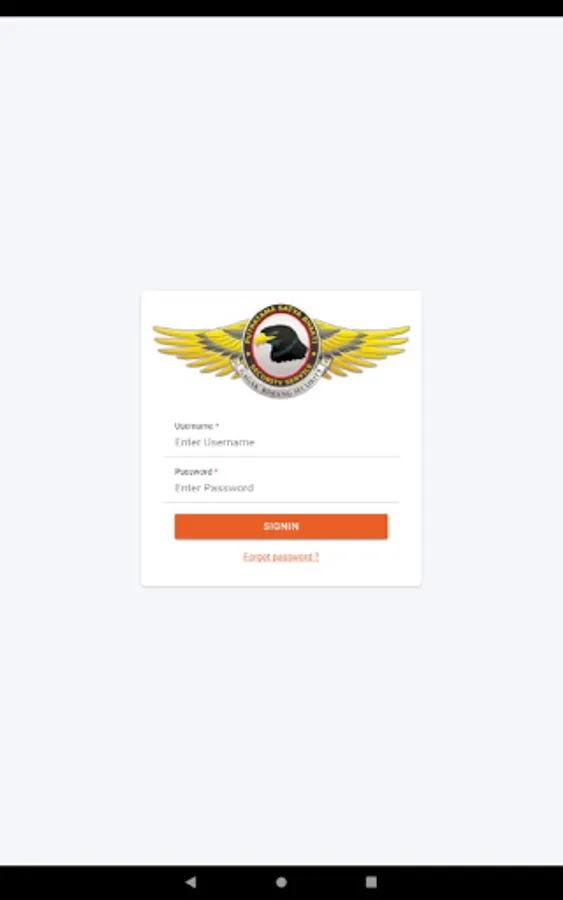Focus the Enter Password input field

point(281,488)
